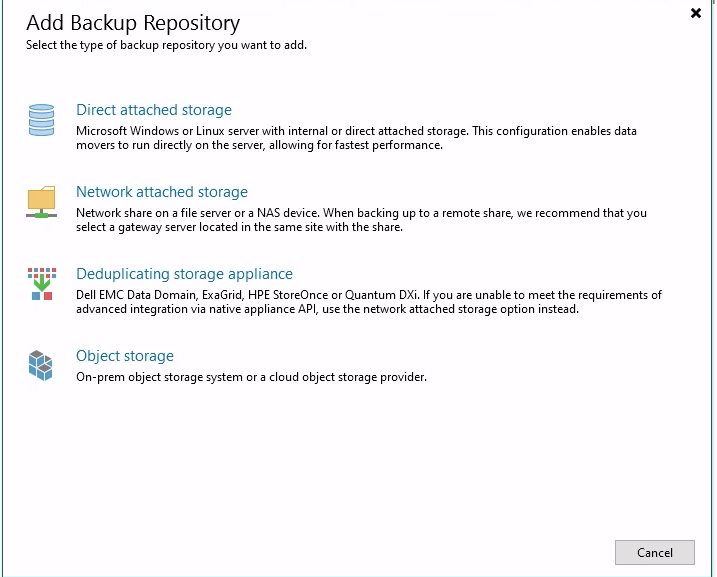Open the Deduplicating storage appliance option
This screenshot has width=717, height=577.
pyautogui.click(x=184, y=273)
